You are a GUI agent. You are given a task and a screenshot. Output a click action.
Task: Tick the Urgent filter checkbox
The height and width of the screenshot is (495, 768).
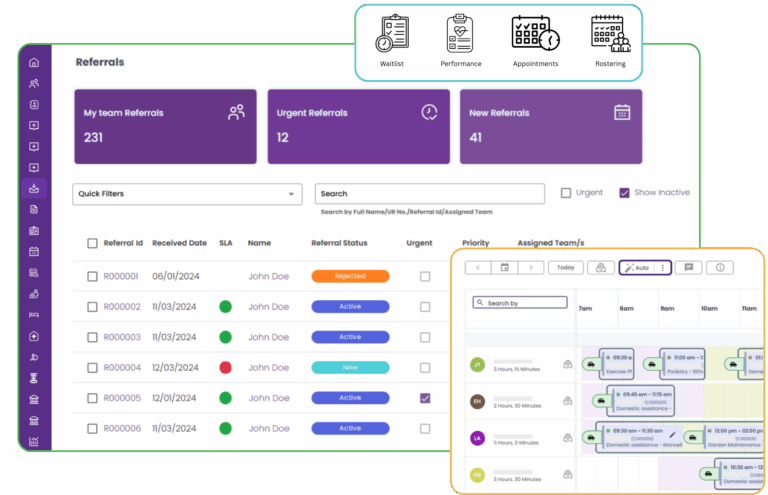(x=566, y=193)
